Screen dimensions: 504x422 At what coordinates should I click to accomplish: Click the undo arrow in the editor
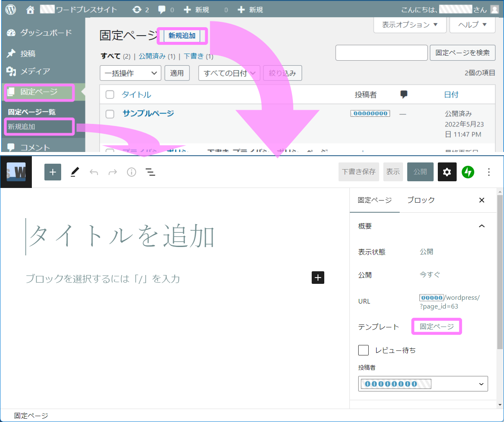pyautogui.click(x=94, y=172)
